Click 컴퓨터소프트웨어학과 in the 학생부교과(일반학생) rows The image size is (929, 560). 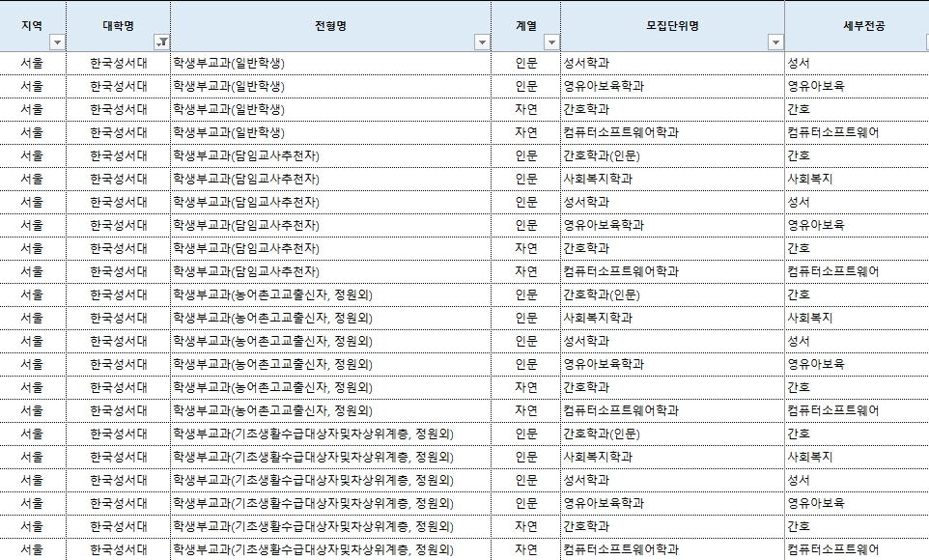point(620,132)
